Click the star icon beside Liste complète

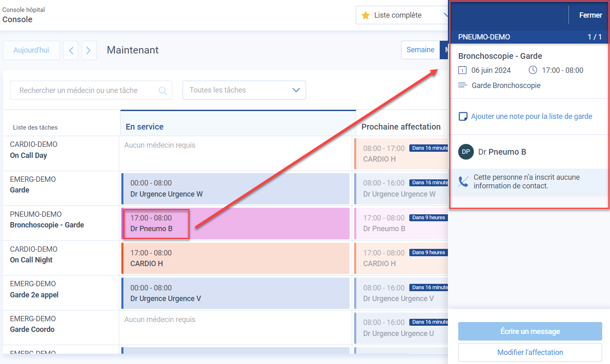click(x=366, y=16)
